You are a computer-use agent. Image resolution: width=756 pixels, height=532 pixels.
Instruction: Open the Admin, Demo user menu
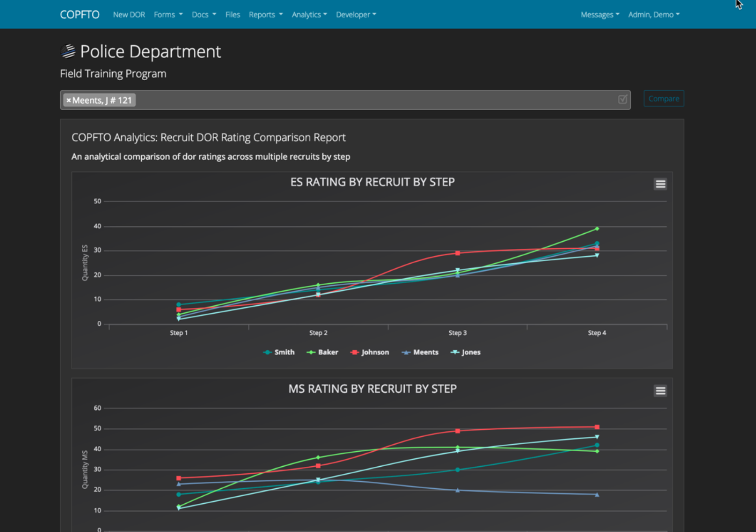point(654,15)
